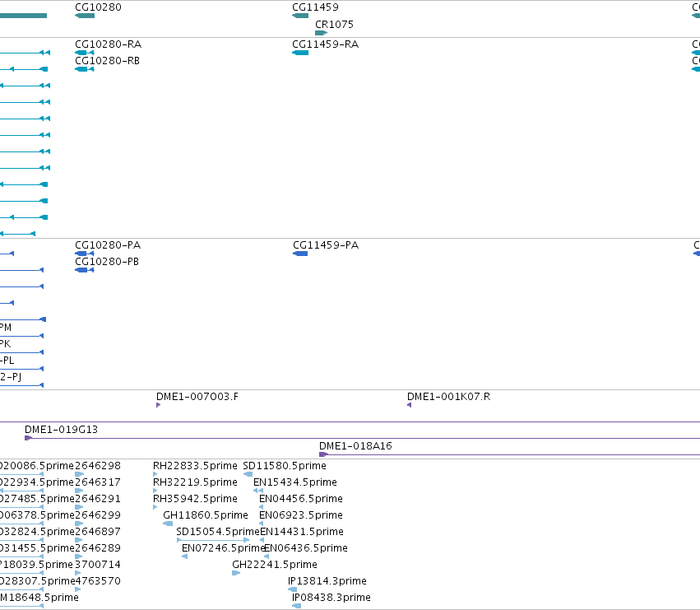The image size is (700, 610).
Task: Click the EN14431.5prime label
Action: tap(302, 532)
